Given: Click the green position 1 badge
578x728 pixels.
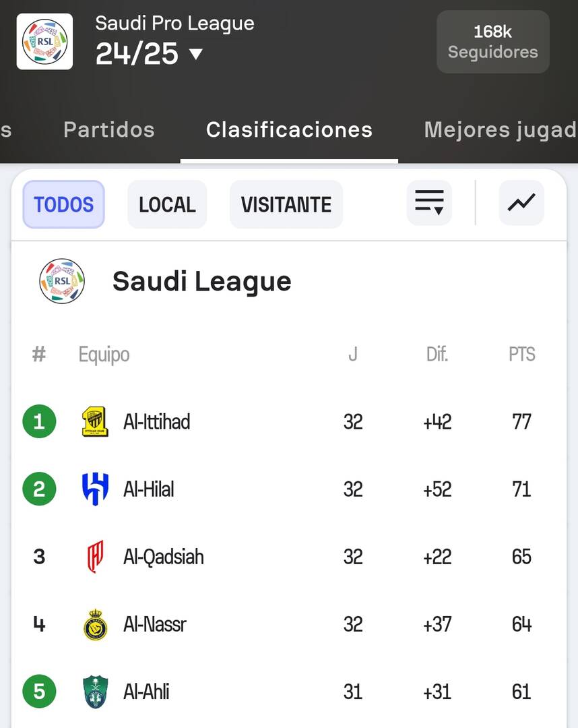Looking at the screenshot, I should [40, 421].
